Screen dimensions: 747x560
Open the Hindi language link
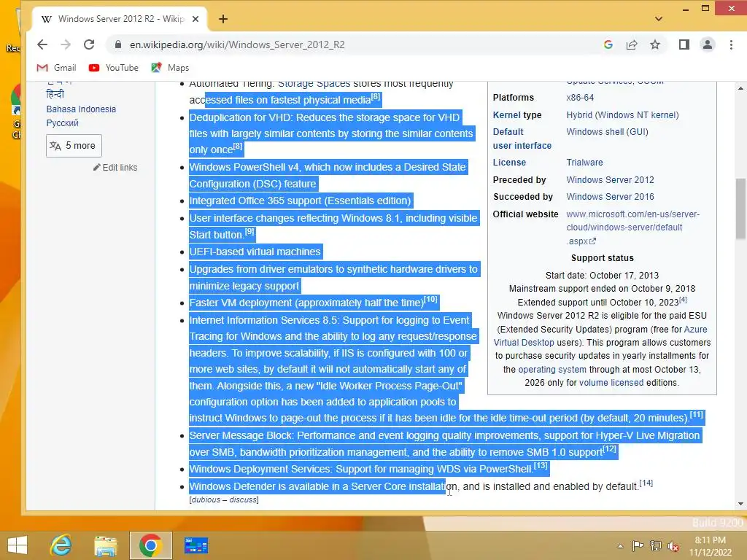click(x=55, y=94)
